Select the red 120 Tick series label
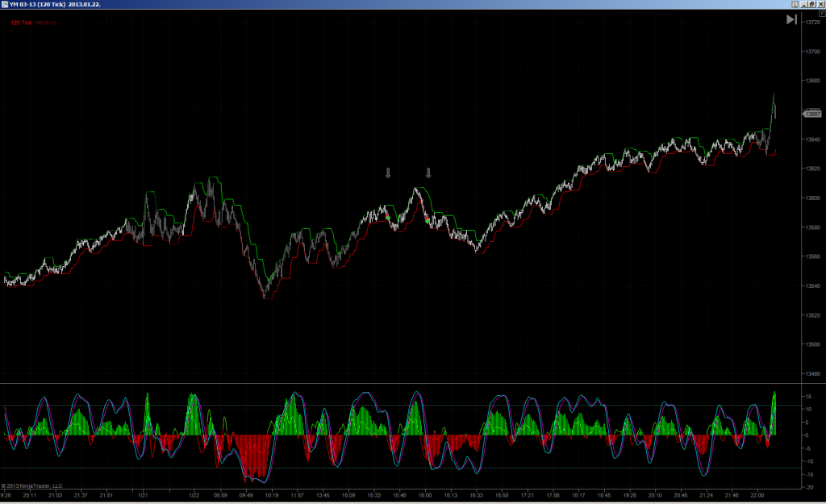This screenshot has height=504, width=826. click(x=22, y=23)
